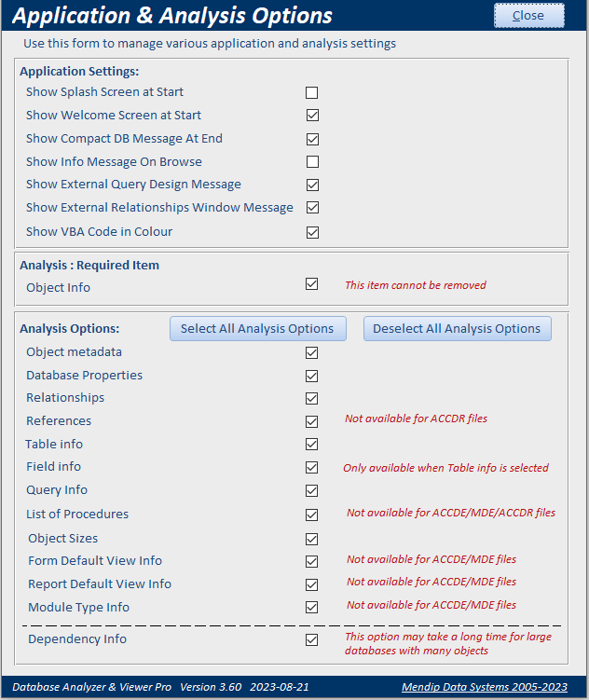Toggle Form Default View Info checkbox
589x700 pixels.
click(311, 561)
